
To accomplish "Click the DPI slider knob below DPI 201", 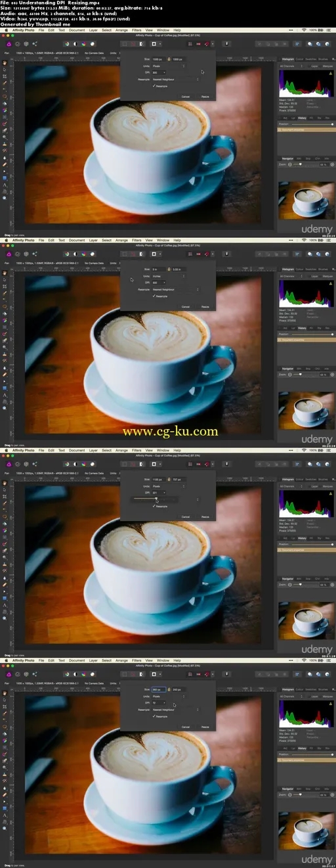I will [156, 500].
